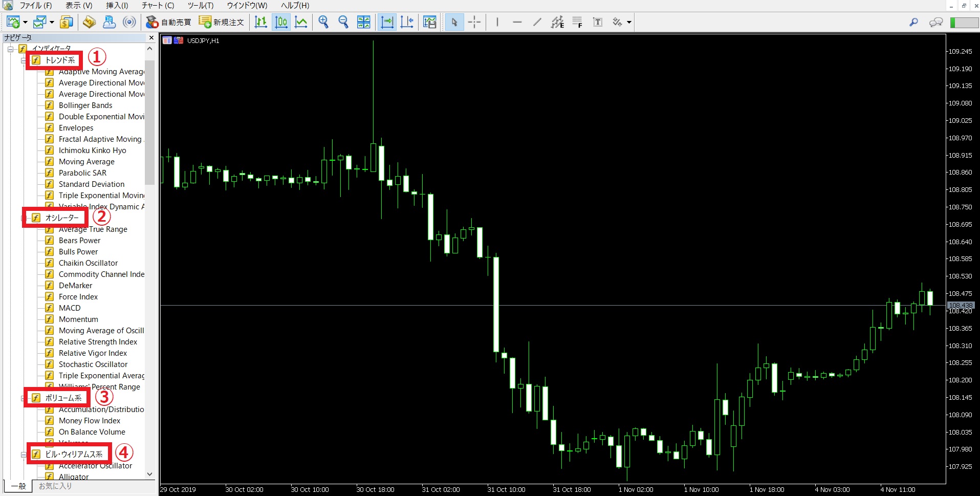Toggle the Navigator panel icon
The width and height of the screenshot is (980, 496).
coord(110,22)
